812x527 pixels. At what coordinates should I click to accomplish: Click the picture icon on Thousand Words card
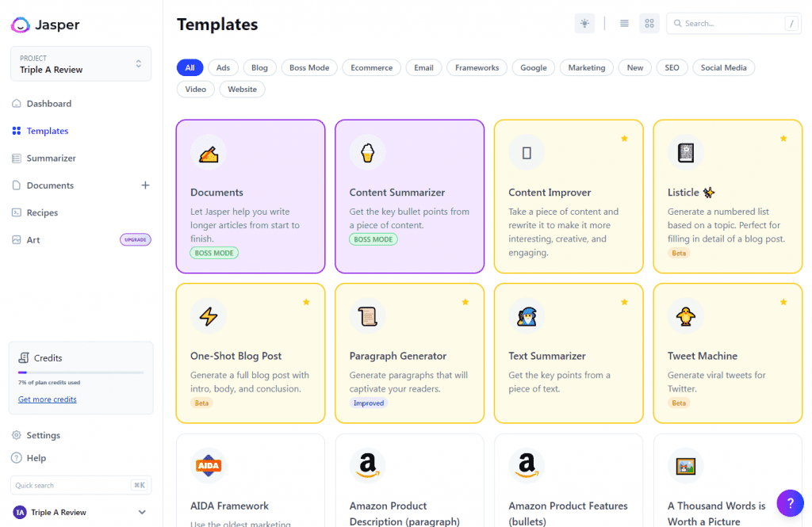[x=686, y=466]
